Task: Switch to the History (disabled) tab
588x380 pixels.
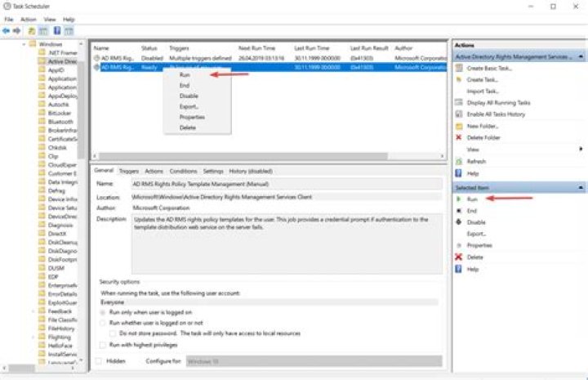Action: pyautogui.click(x=251, y=171)
